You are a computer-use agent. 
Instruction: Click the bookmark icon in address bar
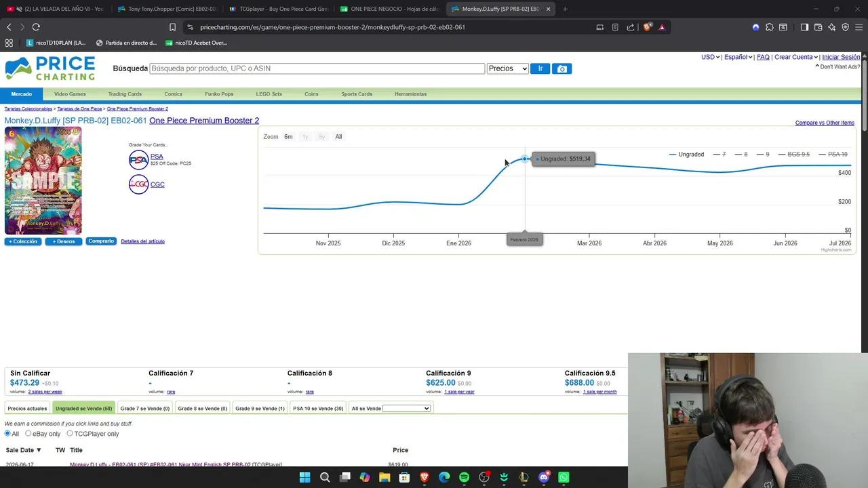[172, 27]
